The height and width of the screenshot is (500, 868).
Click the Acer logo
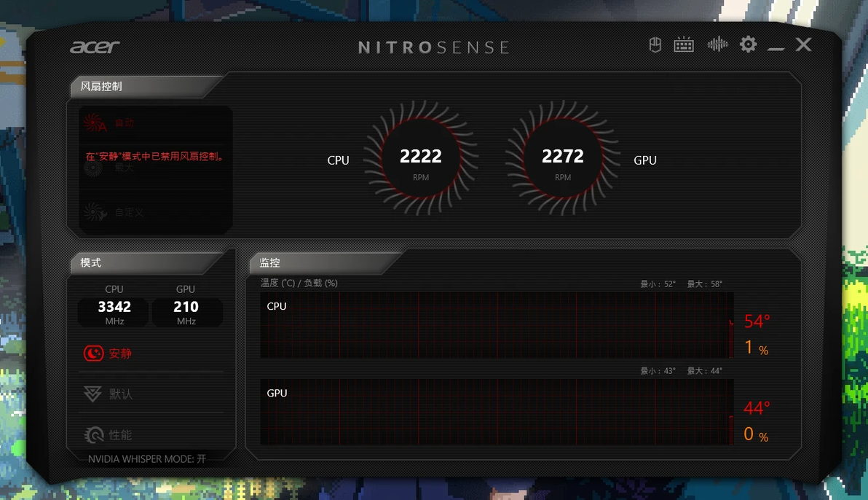(x=95, y=47)
